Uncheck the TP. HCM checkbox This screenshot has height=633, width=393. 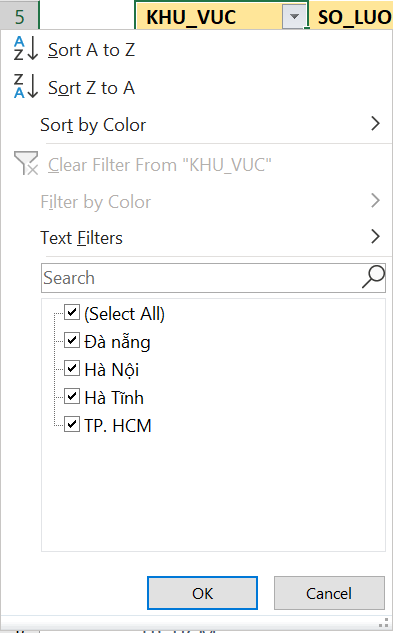[x=72, y=424]
